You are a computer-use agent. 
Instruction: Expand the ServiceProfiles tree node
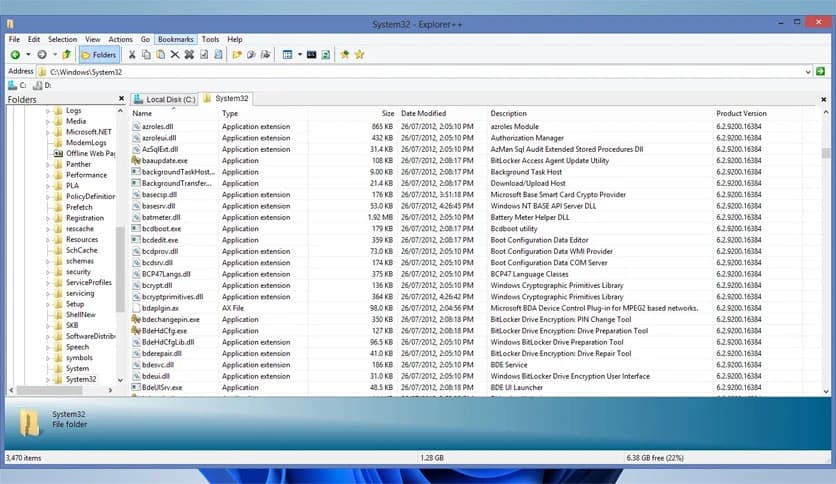click(x=47, y=283)
